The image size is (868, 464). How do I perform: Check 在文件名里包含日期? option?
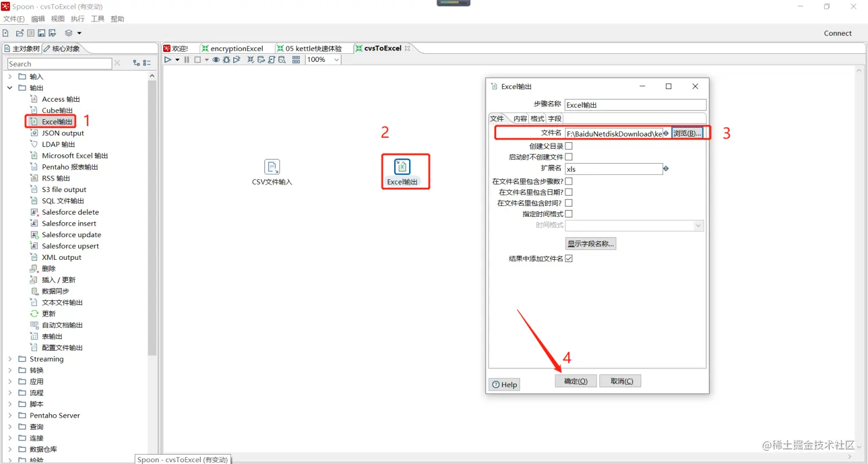[569, 192]
